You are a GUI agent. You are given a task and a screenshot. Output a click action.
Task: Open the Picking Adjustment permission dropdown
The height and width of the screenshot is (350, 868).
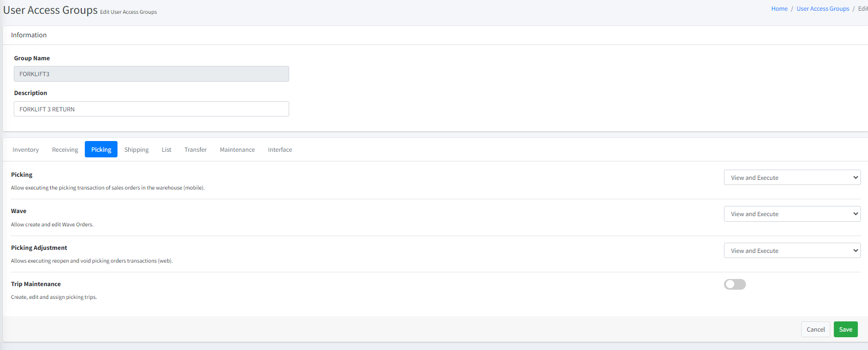click(792, 251)
